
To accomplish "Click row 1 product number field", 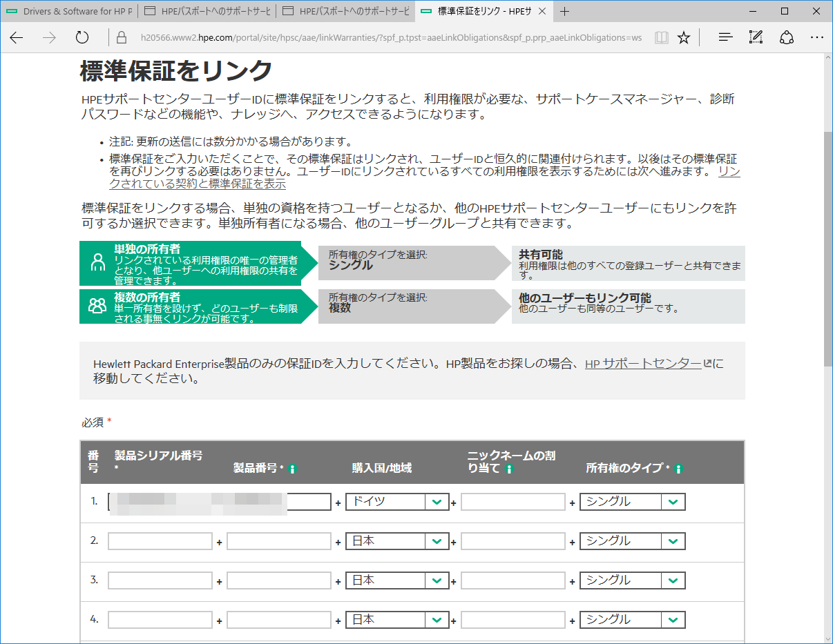I will pyautogui.click(x=279, y=502).
